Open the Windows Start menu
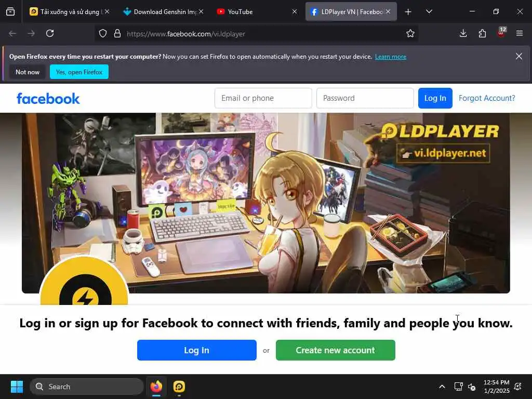This screenshot has width=532, height=399. [17, 387]
